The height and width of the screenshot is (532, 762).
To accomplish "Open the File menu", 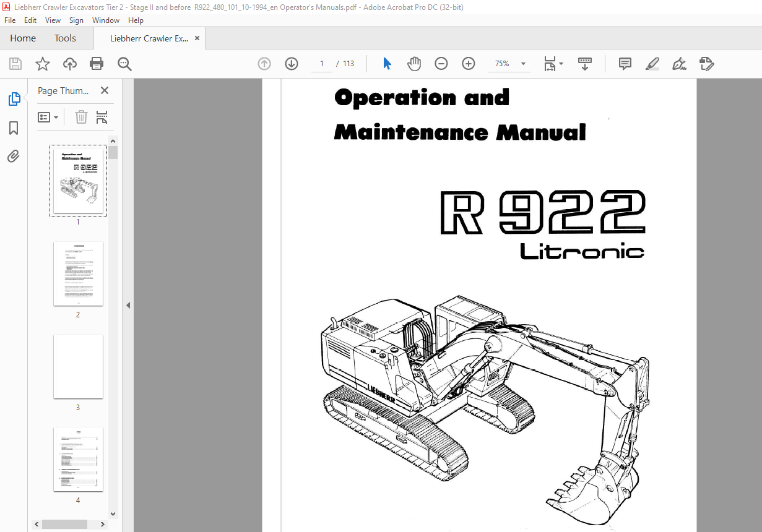I will coord(10,20).
